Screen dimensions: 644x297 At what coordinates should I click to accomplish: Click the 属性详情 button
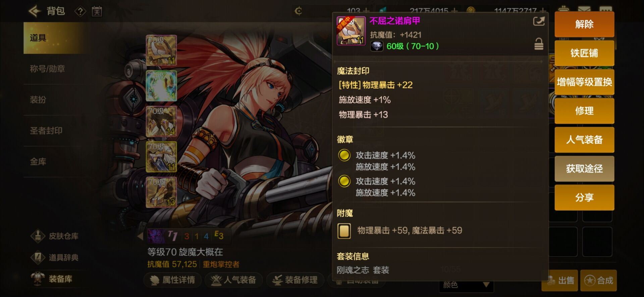tap(173, 280)
